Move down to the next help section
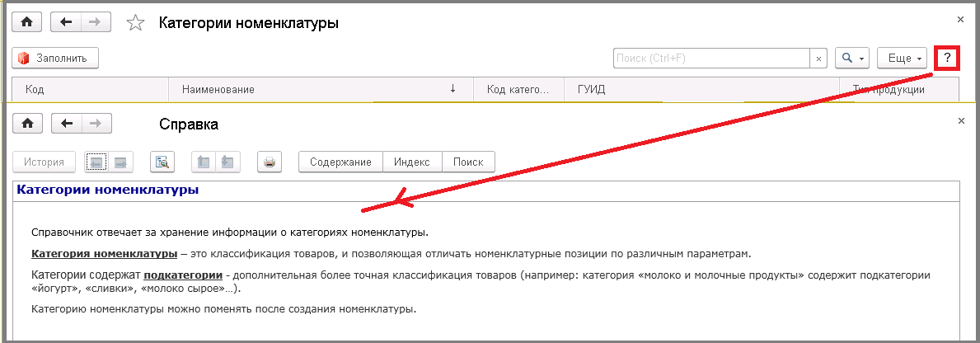The width and height of the screenshot is (980, 343). tap(227, 162)
